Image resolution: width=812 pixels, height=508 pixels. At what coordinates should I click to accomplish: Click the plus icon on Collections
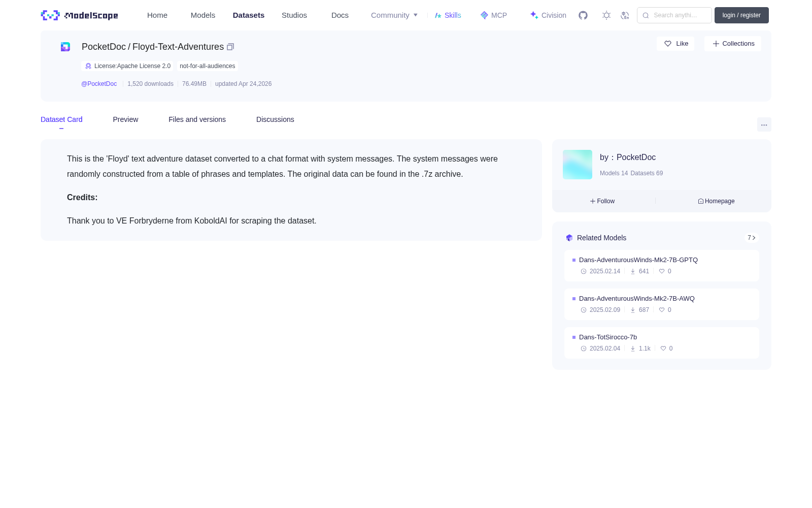click(x=716, y=44)
